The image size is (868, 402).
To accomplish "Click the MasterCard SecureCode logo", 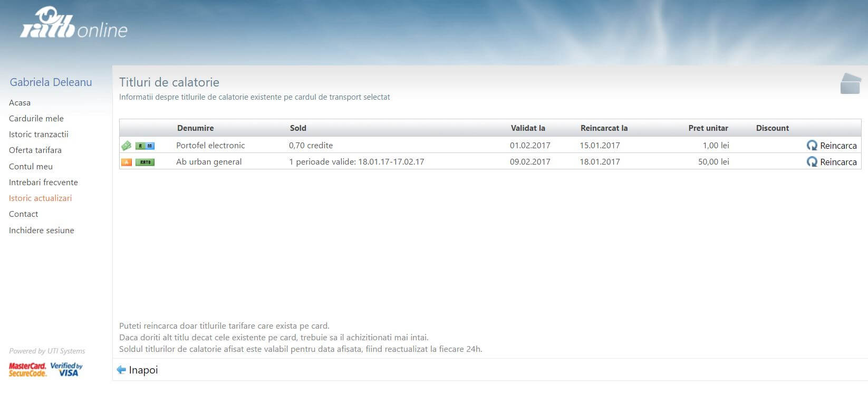I will click(x=27, y=370).
